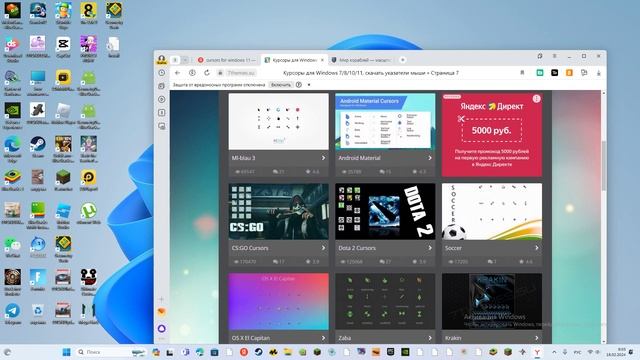Launch the Alice assistant purple sidebar icon
The width and height of the screenshot is (640, 360).
(x=162, y=328)
